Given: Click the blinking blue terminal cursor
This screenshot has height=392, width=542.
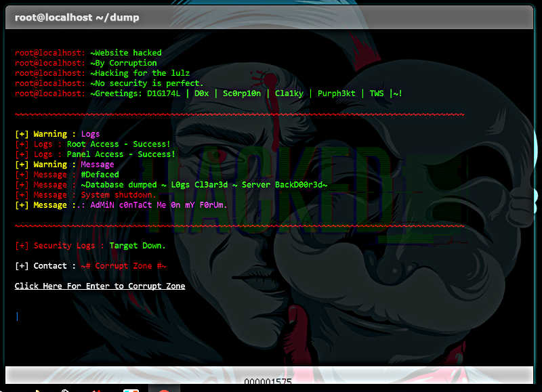Looking at the screenshot, I should click(18, 316).
